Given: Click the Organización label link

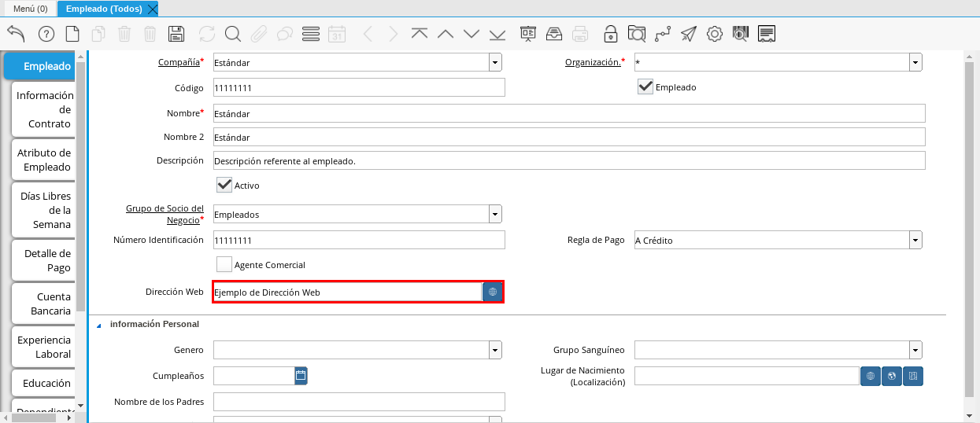Looking at the screenshot, I should click(593, 62).
